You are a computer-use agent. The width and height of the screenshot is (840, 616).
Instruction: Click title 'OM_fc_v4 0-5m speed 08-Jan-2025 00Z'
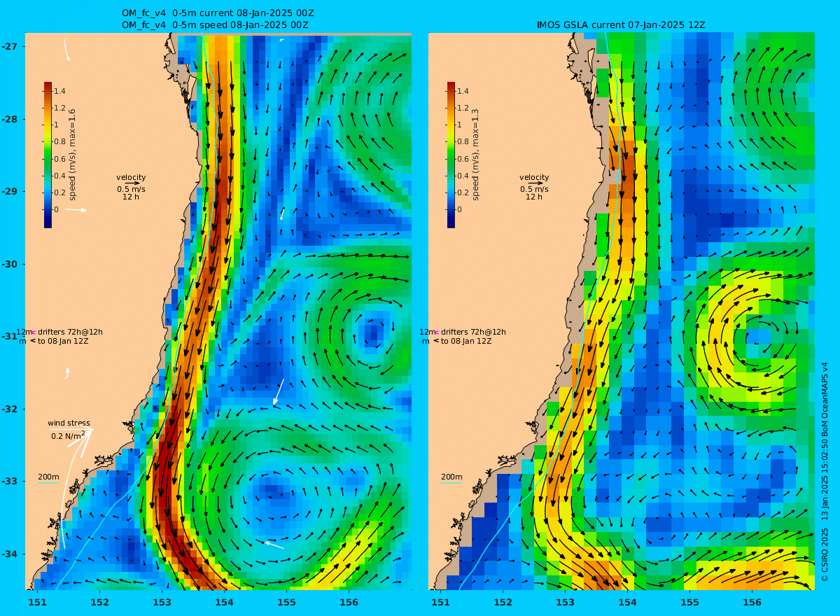tap(215, 24)
